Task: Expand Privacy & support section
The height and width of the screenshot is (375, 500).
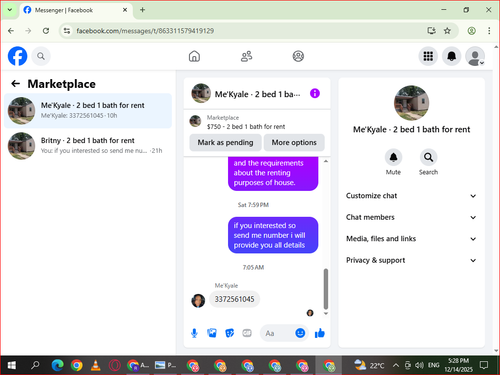Action: click(x=411, y=260)
